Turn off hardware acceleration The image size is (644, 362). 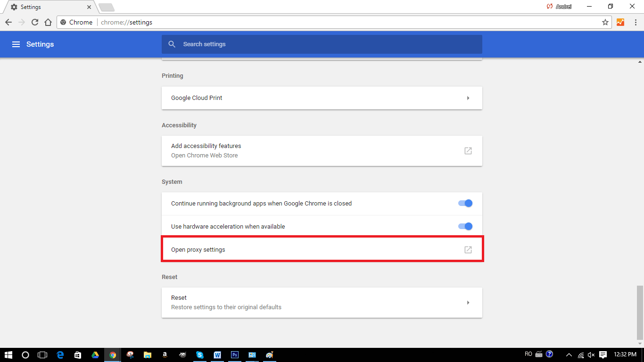464,226
